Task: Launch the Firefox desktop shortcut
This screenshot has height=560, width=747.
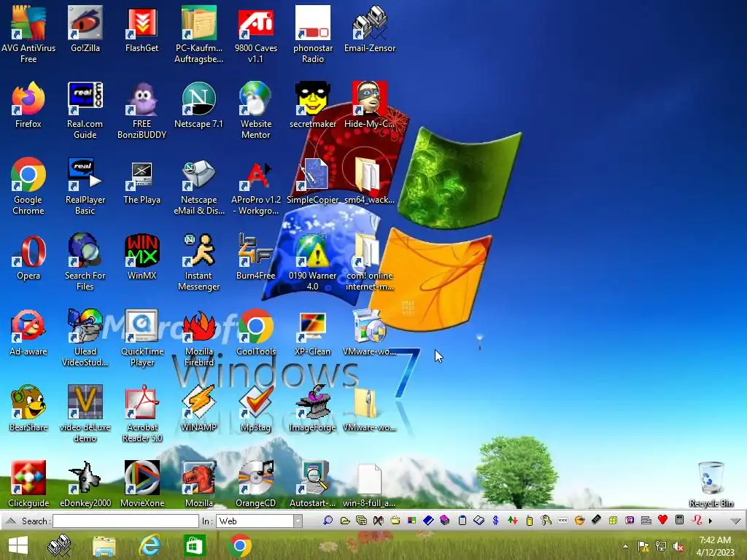Action: coord(28,105)
